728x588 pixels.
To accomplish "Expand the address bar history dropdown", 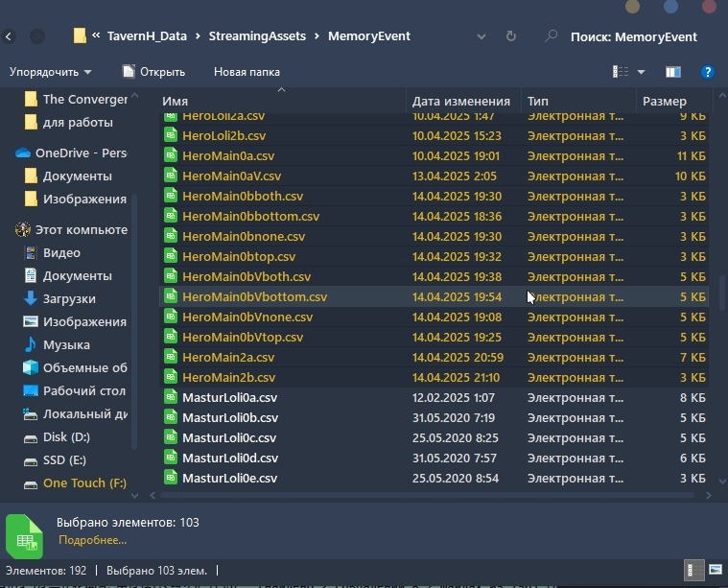I will pyautogui.click(x=481, y=36).
